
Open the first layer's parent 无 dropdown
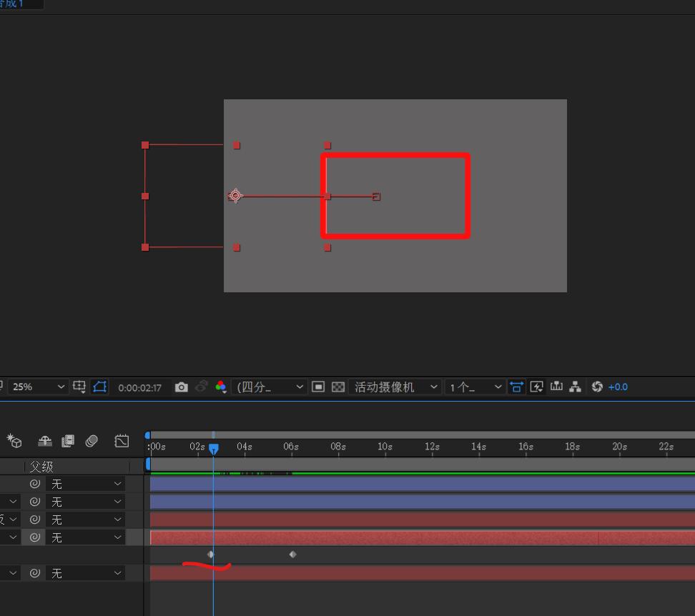[86, 484]
